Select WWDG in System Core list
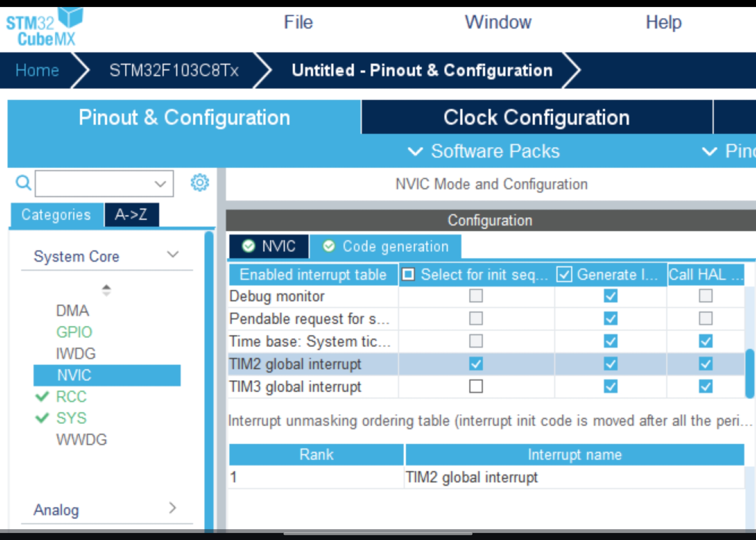This screenshot has height=540, width=756. point(82,440)
